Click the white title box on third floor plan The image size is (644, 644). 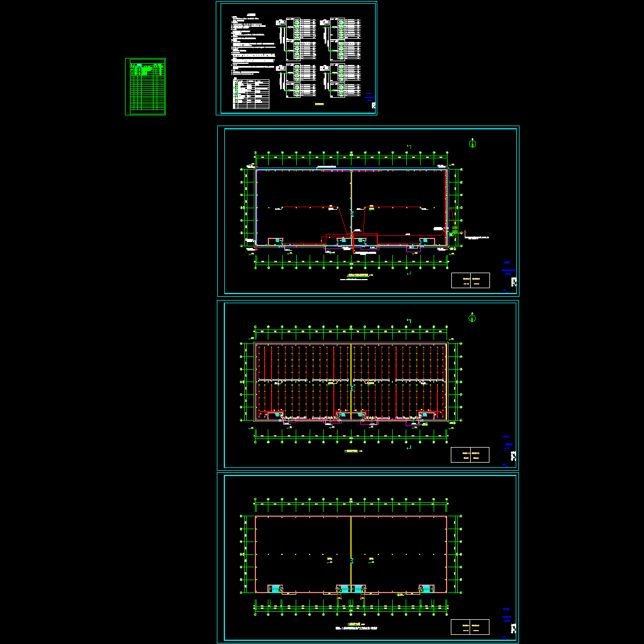[x=470, y=627]
